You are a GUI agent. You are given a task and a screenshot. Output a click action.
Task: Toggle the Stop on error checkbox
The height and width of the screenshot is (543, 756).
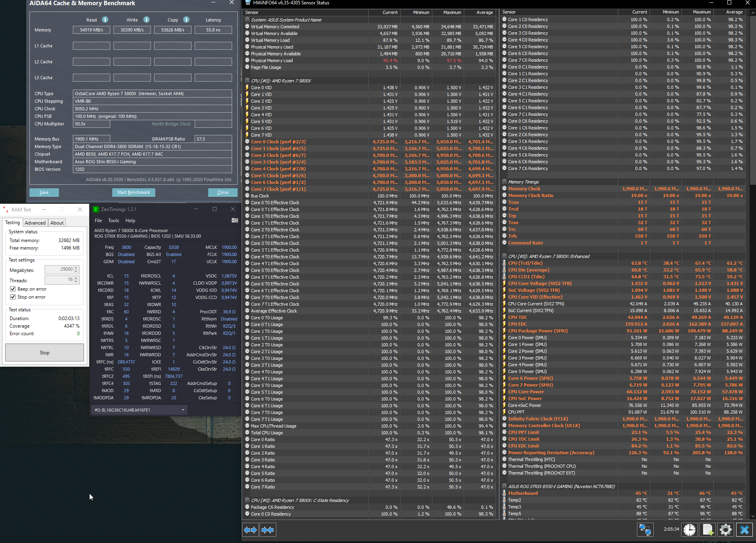click(x=13, y=297)
